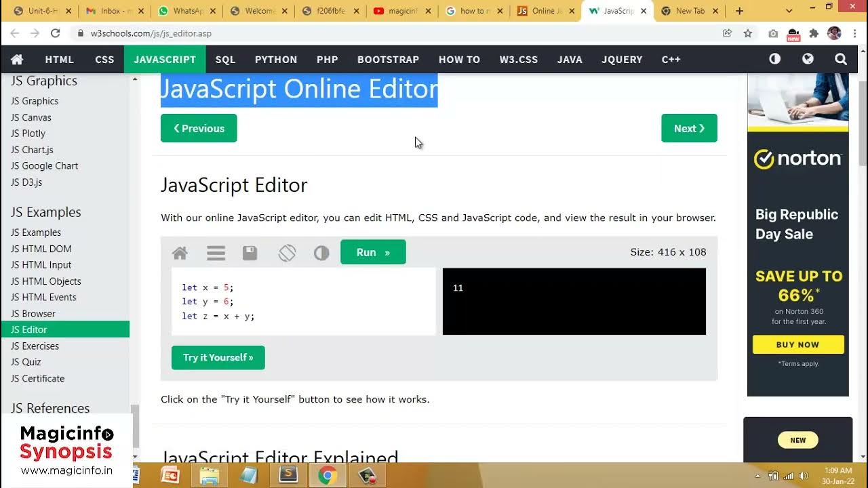Open JS HTML DOM sidebar link
Image resolution: width=868 pixels, height=488 pixels.
pyautogui.click(x=41, y=249)
